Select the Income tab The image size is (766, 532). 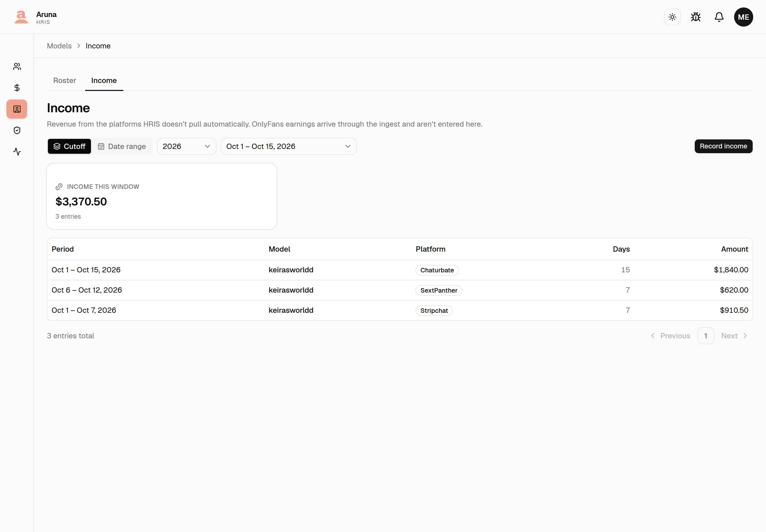click(x=104, y=81)
